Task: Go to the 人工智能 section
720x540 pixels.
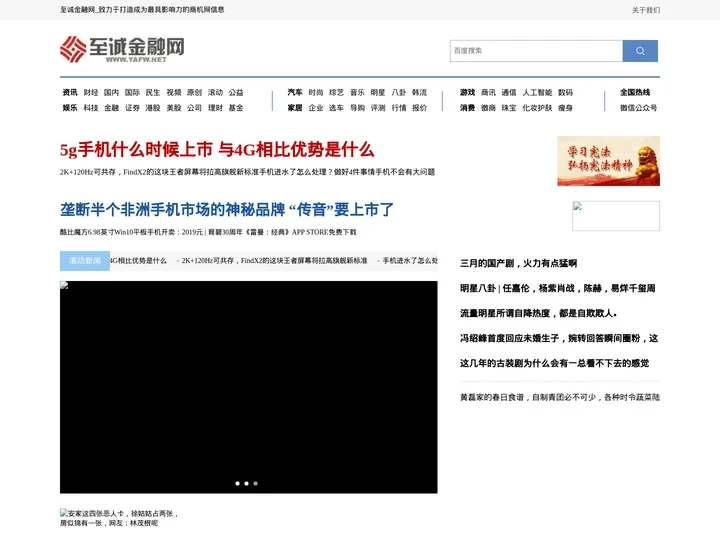Action: click(x=537, y=92)
